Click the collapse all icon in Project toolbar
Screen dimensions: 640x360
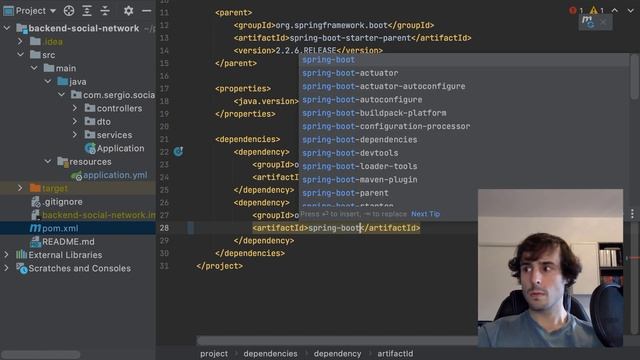coord(105,11)
